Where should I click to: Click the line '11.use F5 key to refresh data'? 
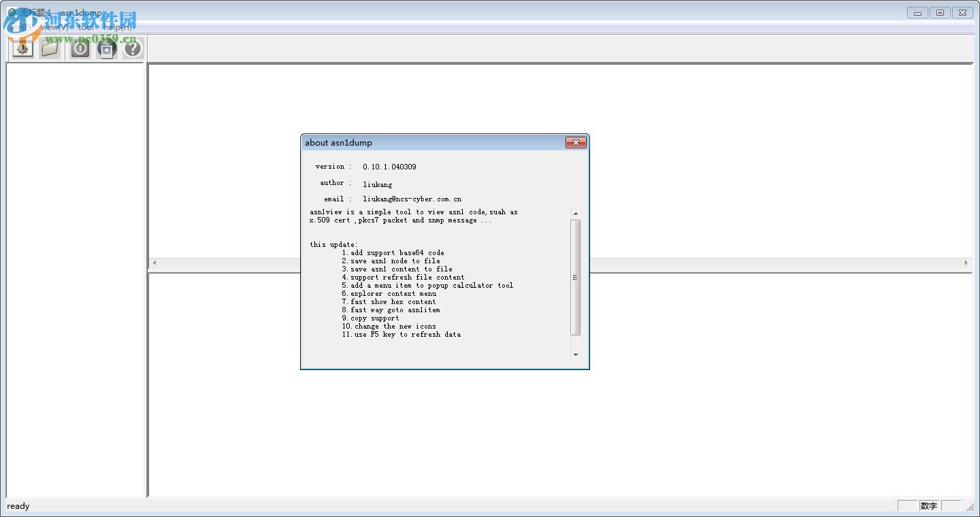tap(401, 335)
